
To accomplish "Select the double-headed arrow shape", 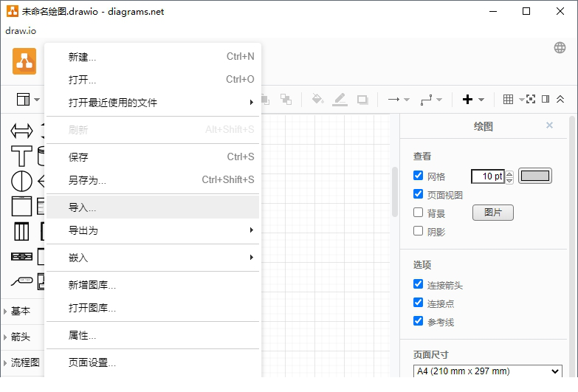I will point(21,131).
